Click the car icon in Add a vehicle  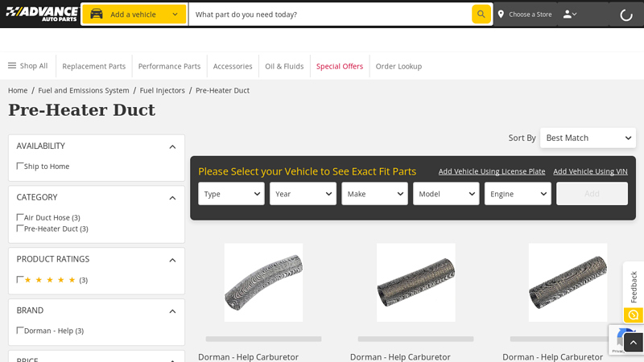[x=97, y=14]
